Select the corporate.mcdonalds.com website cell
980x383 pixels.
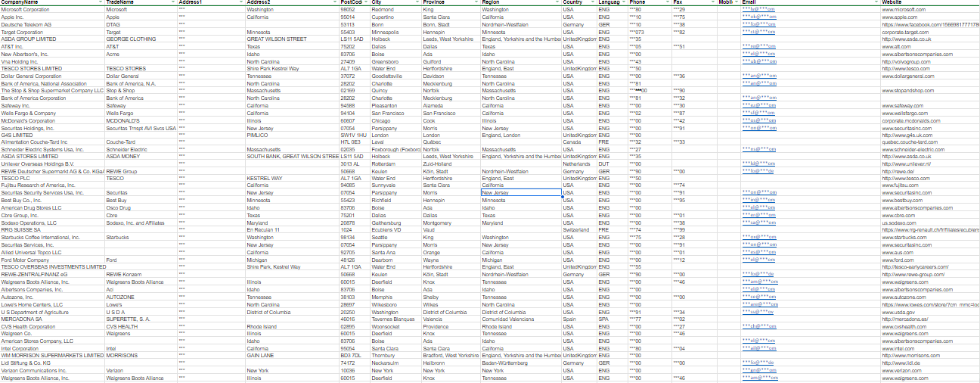[930, 120]
